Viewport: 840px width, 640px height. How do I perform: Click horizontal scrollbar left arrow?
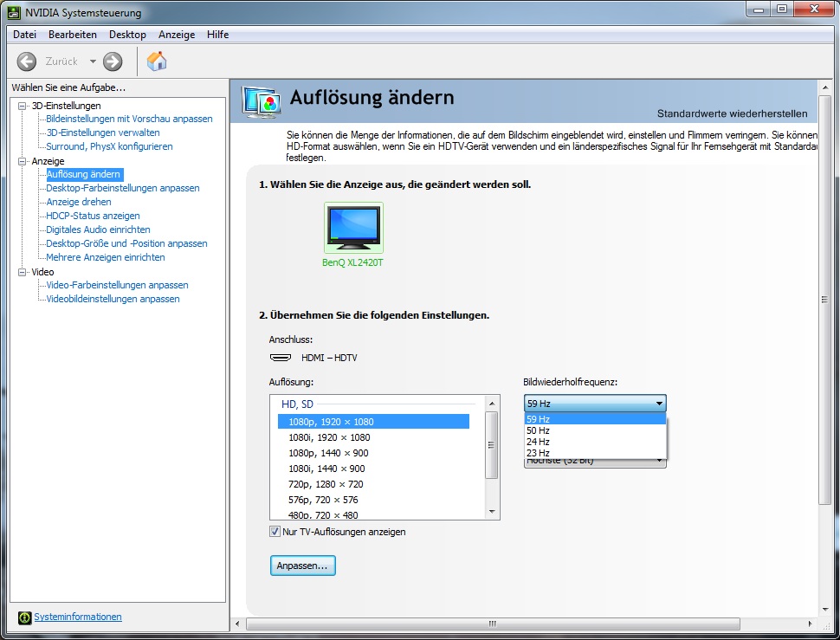(x=238, y=624)
